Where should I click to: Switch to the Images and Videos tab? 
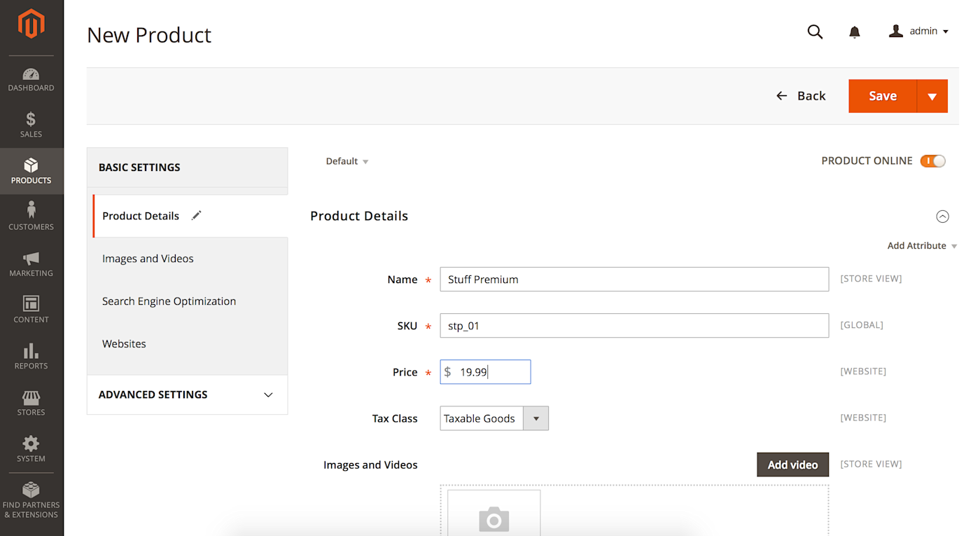(x=148, y=259)
